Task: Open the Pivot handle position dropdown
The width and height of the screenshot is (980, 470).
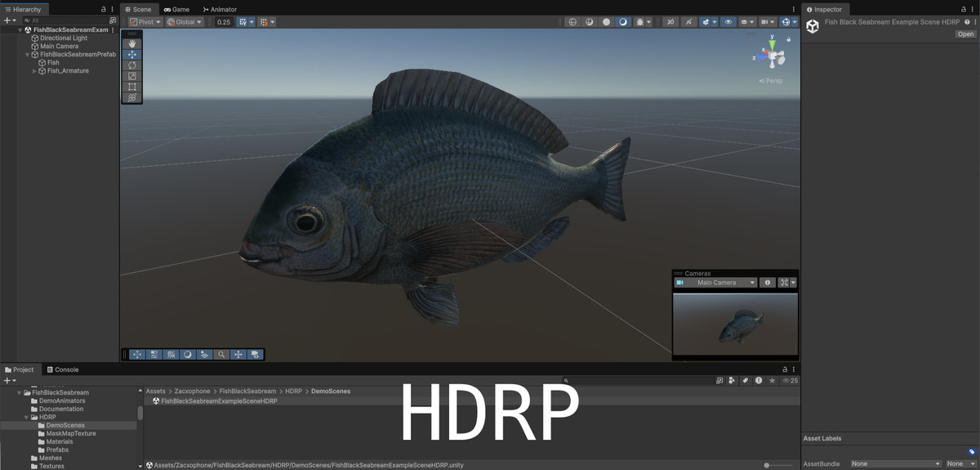Action: click(x=145, y=22)
